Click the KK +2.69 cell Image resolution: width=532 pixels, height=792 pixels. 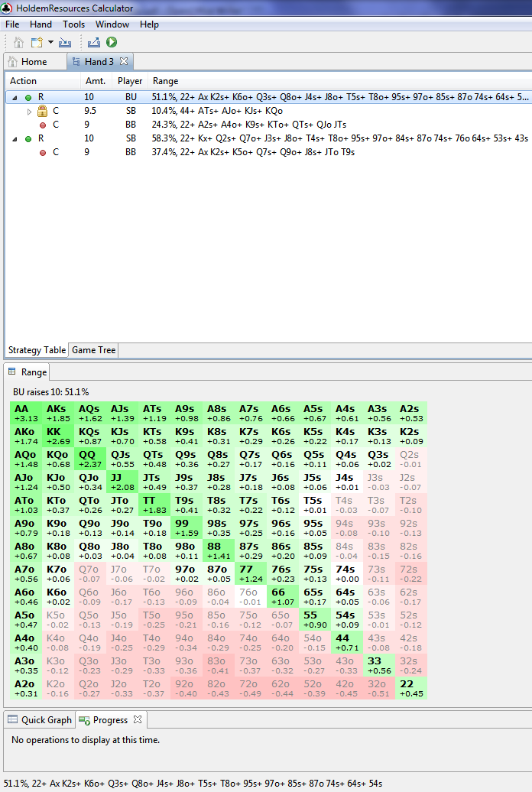[x=59, y=436]
